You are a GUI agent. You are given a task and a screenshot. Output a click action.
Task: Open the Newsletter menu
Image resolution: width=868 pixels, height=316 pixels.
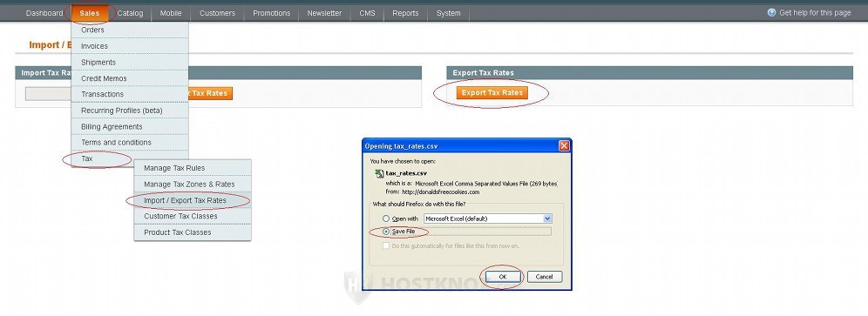(324, 13)
